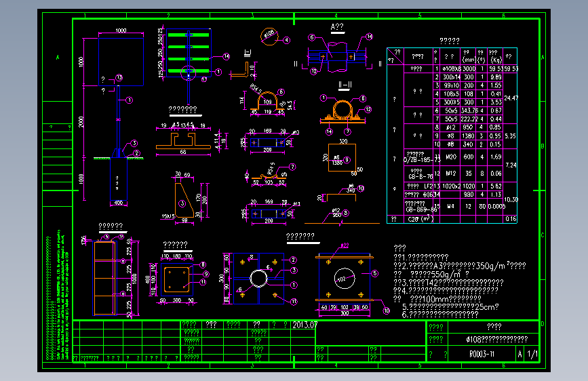
Task: Click the 0.0005 weight cell
Action: tap(496, 206)
